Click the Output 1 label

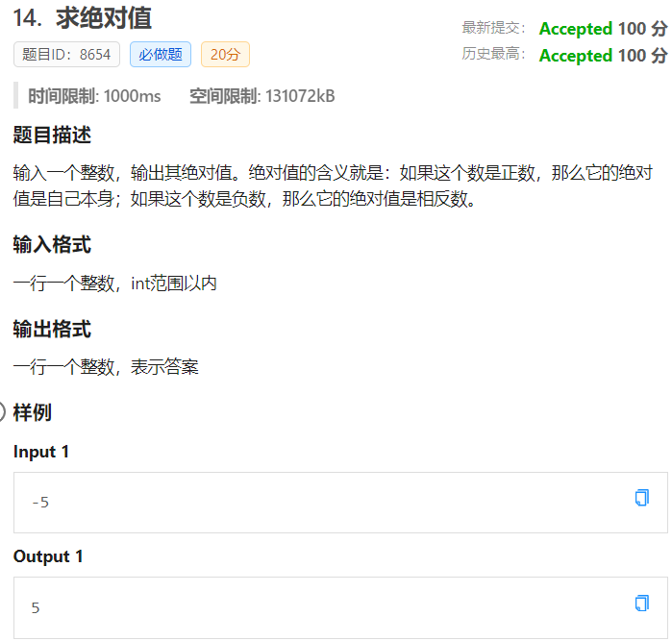coord(48,556)
